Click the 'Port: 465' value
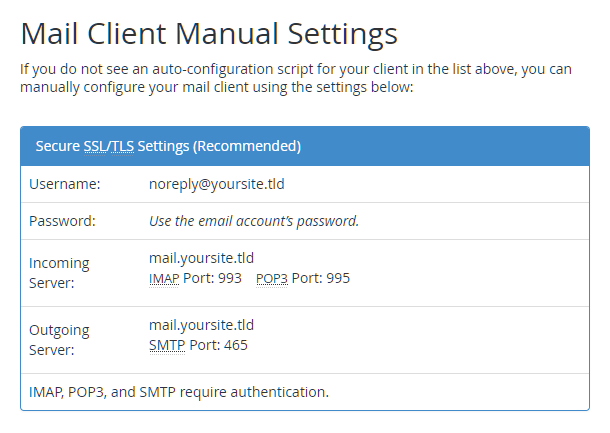Screen dimensions: 610x433 [x=218, y=345]
